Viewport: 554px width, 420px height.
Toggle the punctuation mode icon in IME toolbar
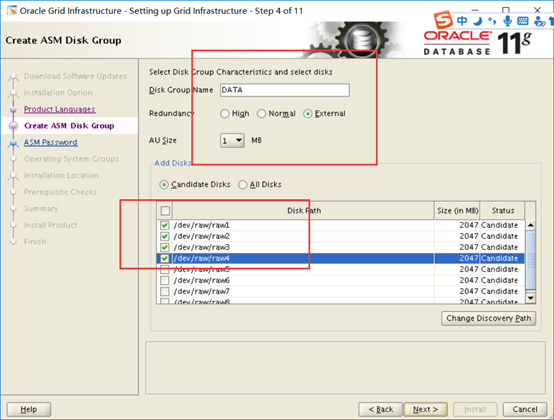[492, 21]
